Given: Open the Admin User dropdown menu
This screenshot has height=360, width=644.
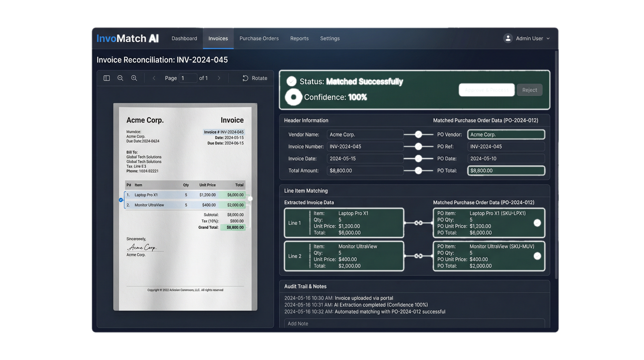Looking at the screenshot, I should 548,38.
